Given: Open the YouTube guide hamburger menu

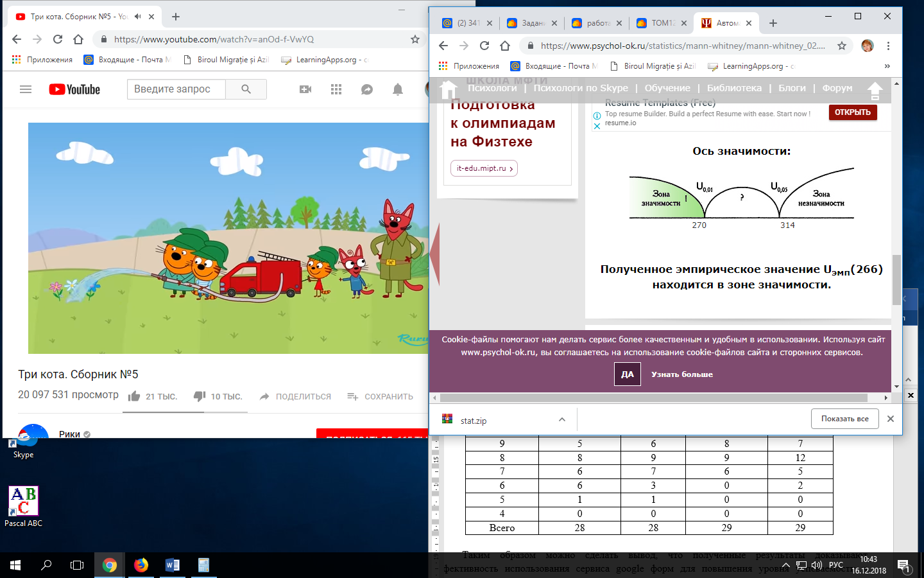Looking at the screenshot, I should point(26,89).
